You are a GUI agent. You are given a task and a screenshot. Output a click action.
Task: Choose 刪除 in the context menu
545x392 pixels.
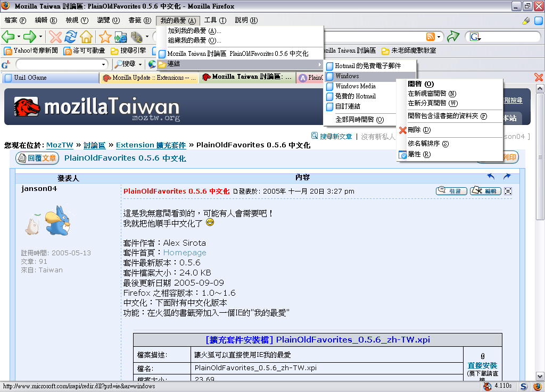pyautogui.click(x=414, y=130)
